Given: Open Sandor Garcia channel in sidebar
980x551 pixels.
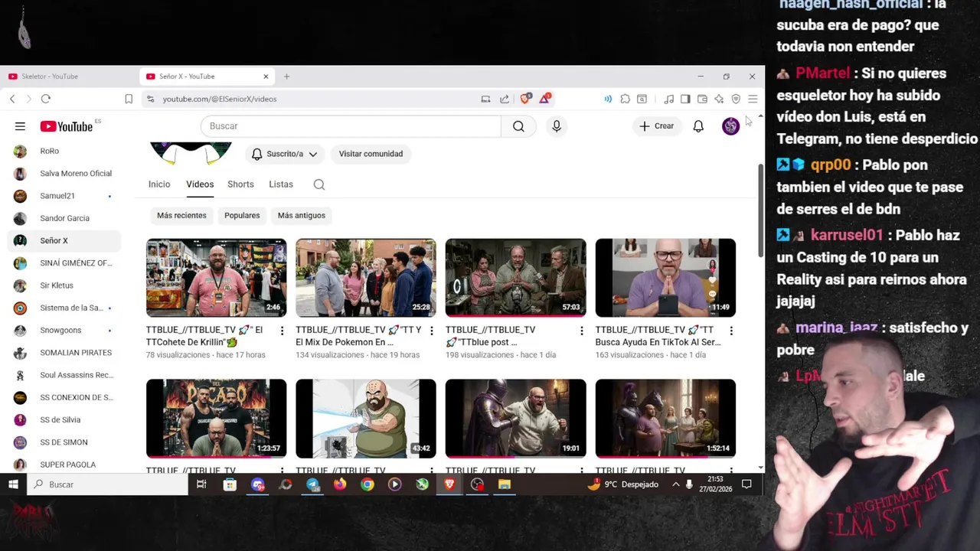Looking at the screenshot, I should 64,218.
